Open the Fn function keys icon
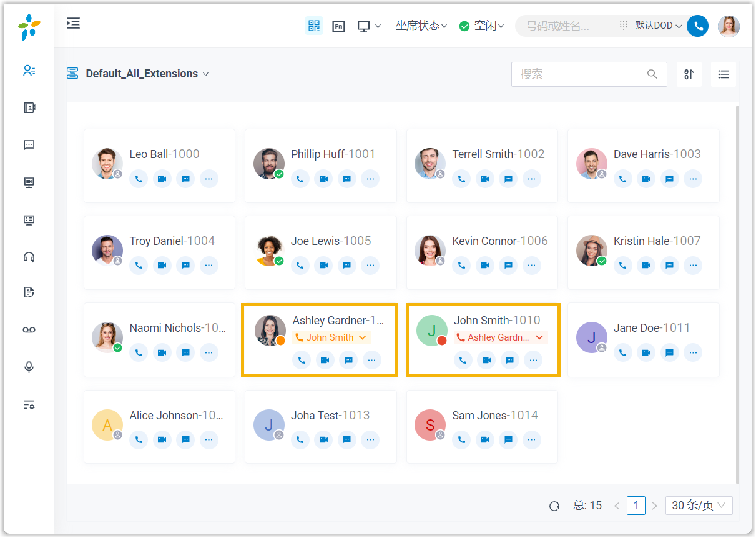The width and height of the screenshot is (756, 538). click(338, 26)
